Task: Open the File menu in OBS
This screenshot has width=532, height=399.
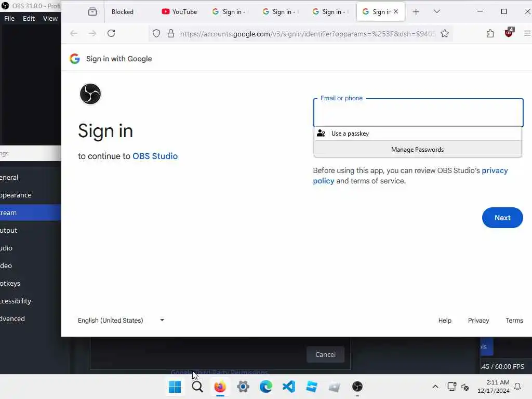Action: (x=9, y=18)
